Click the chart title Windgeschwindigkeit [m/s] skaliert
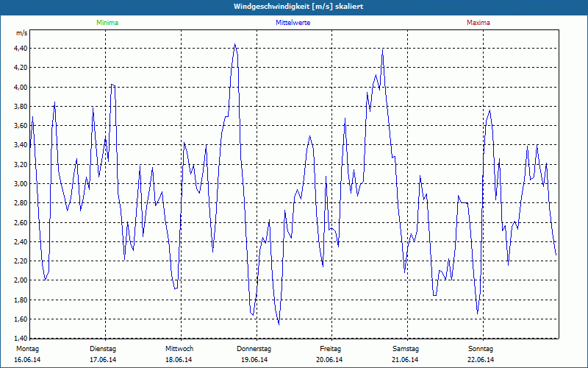Screen dimensions: 588x368 (298, 7)
